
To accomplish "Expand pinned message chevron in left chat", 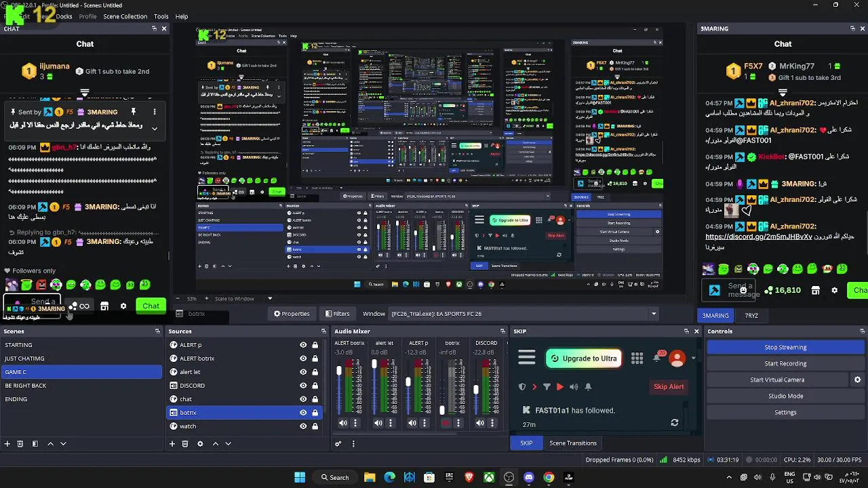I will click(x=155, y=128).
